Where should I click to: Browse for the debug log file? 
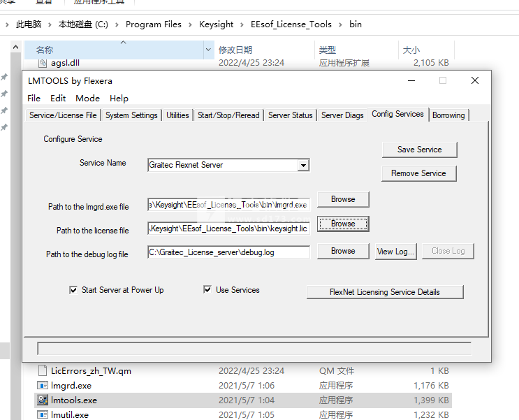(343, 251)
